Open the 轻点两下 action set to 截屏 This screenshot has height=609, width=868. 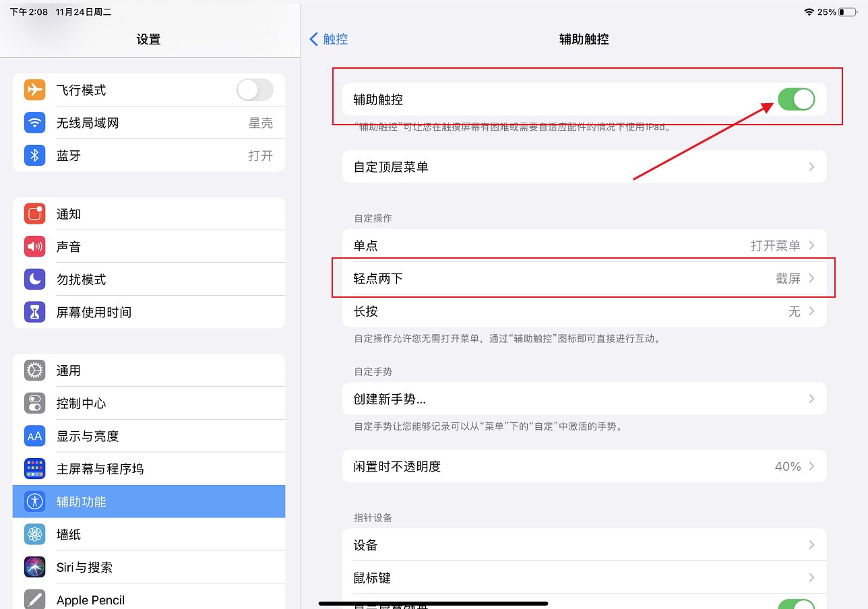click(584, 278)
